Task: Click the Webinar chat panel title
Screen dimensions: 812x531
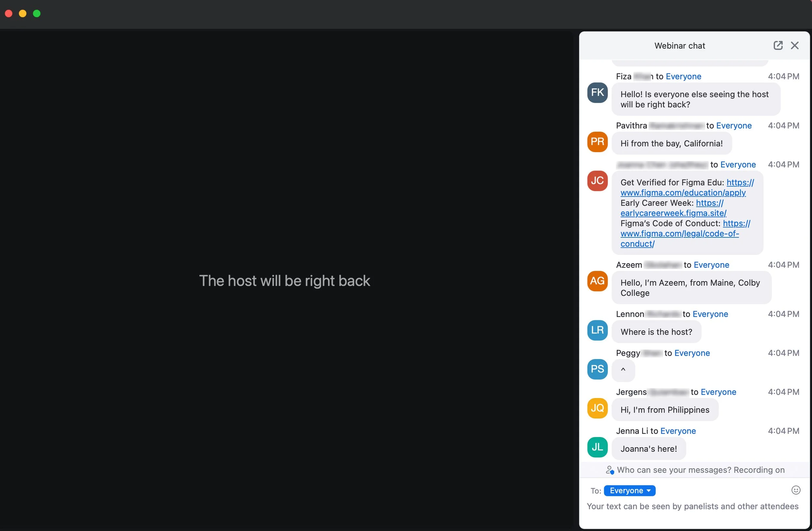Action: [679, 46]
